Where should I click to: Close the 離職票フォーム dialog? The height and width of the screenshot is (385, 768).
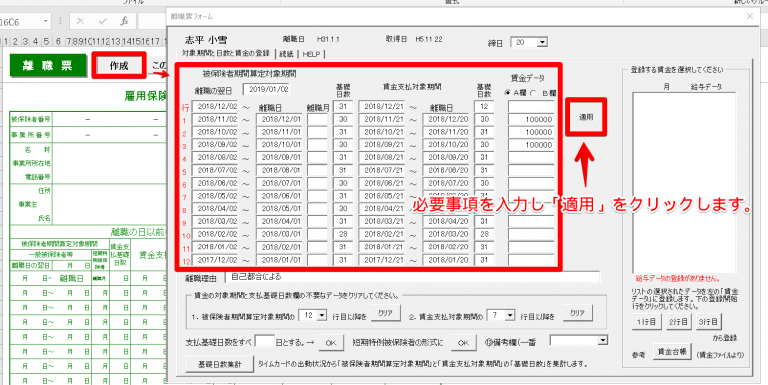(749, 16)
